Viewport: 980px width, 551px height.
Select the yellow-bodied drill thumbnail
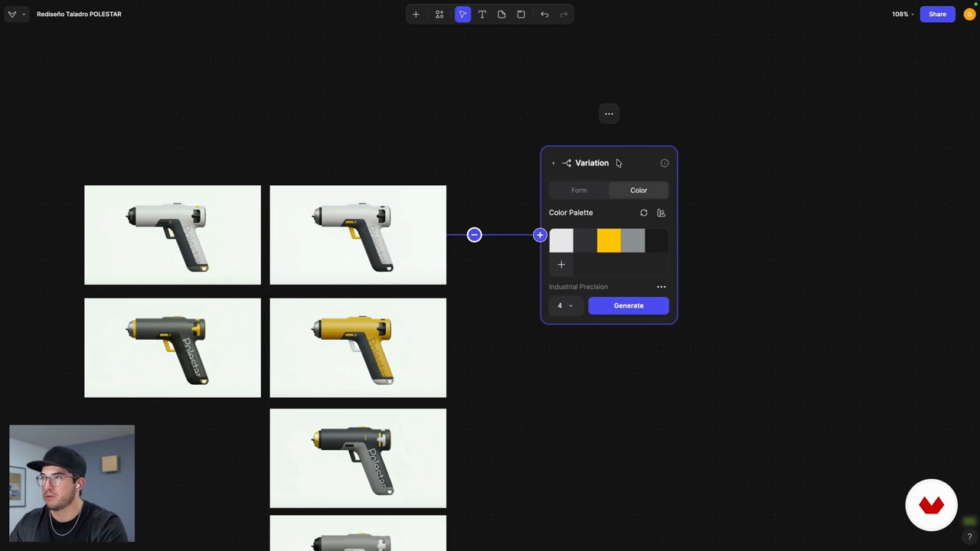358,348
